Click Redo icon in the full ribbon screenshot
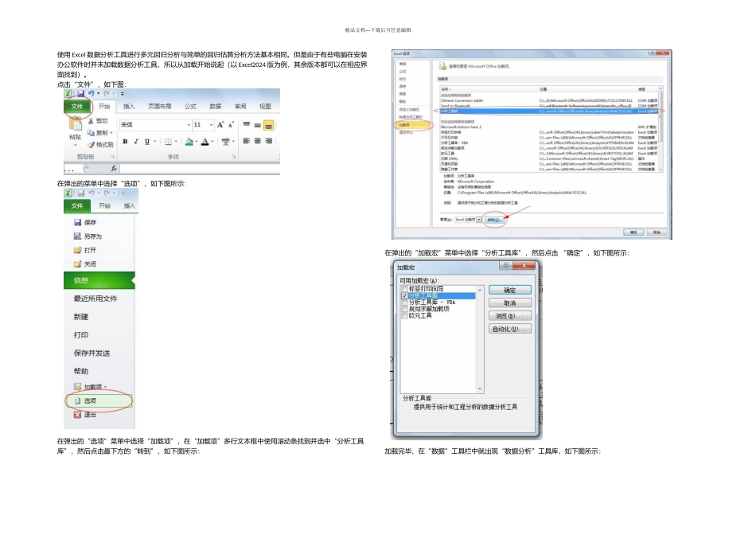Screen dimensions: 756x535 point(106,93)
